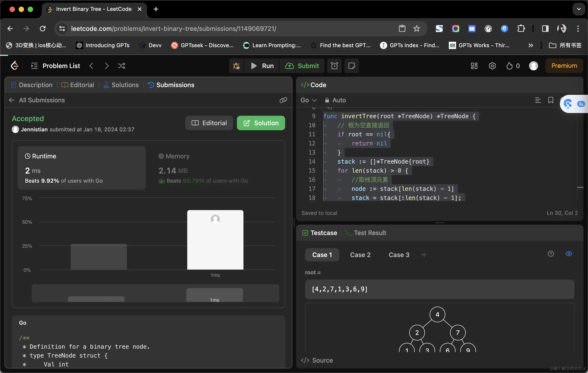
Task: Expand hidden bookmarks overflow chevron
Action: pos(530,45)
